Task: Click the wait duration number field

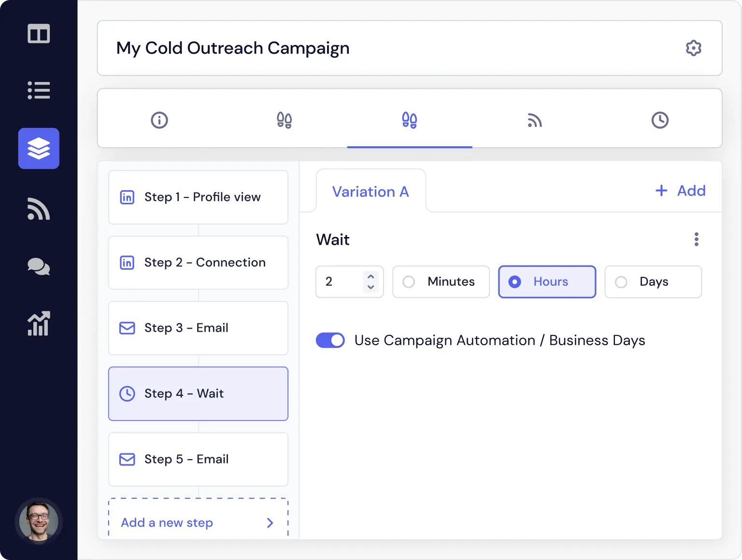Action: coord(350,282)
